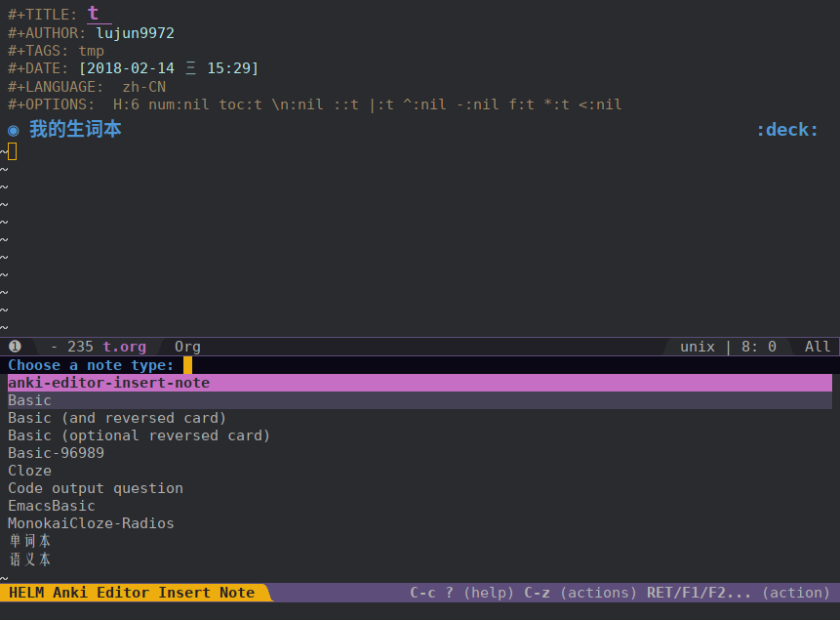Click the :deck: tag on the headline
840x620 pixels.
coord(786,128)
